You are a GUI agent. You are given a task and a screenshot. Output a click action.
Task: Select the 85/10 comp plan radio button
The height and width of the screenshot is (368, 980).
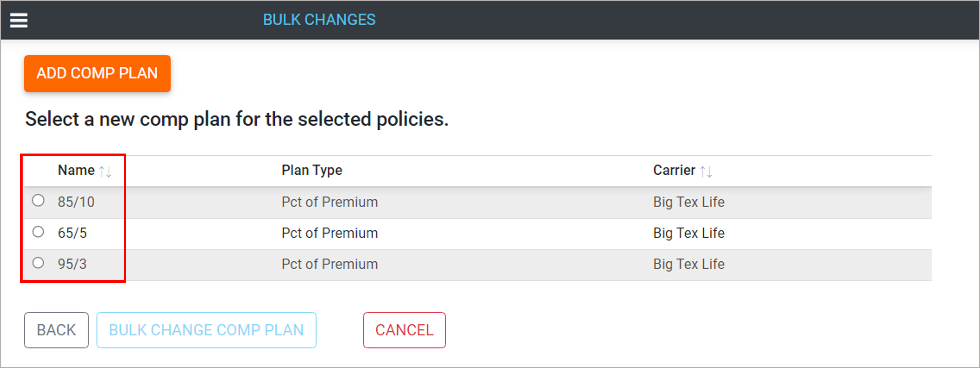38,200
